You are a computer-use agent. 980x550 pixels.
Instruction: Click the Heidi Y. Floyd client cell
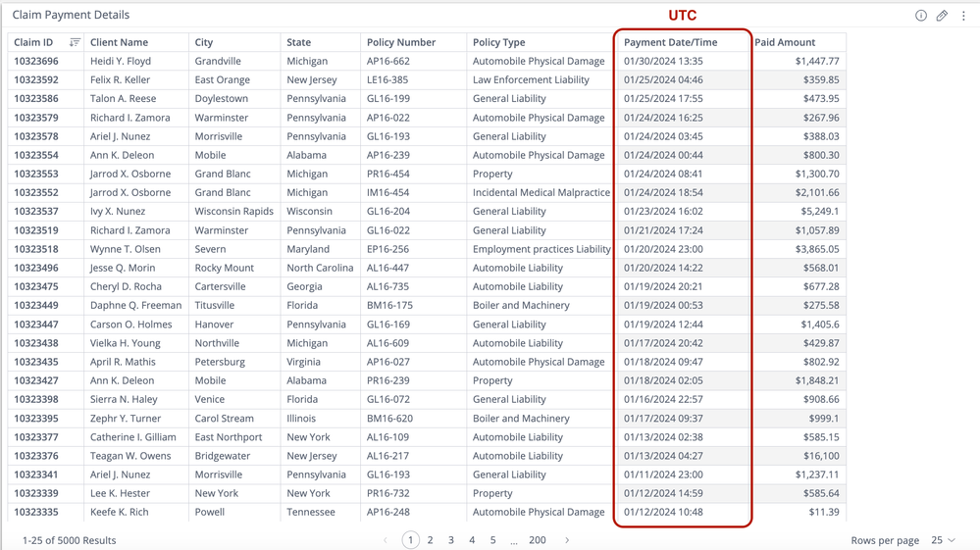click(120, 61)
